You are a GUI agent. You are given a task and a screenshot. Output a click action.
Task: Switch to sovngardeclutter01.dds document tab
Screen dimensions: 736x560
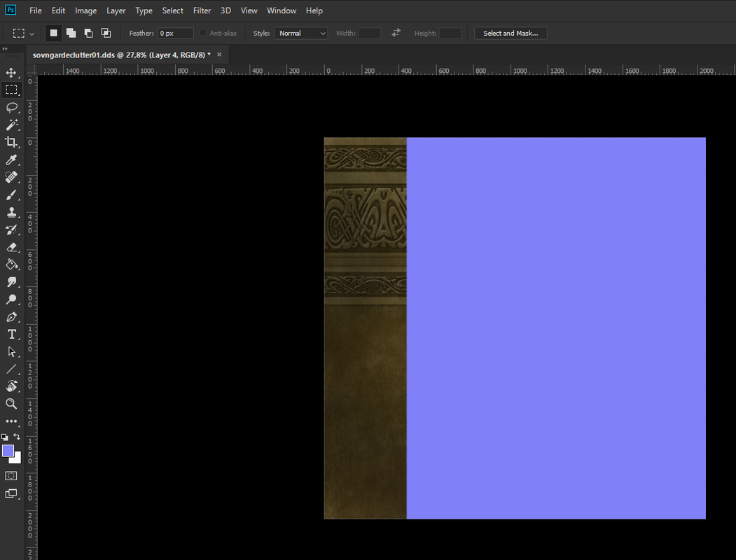[x=121, y=55]
